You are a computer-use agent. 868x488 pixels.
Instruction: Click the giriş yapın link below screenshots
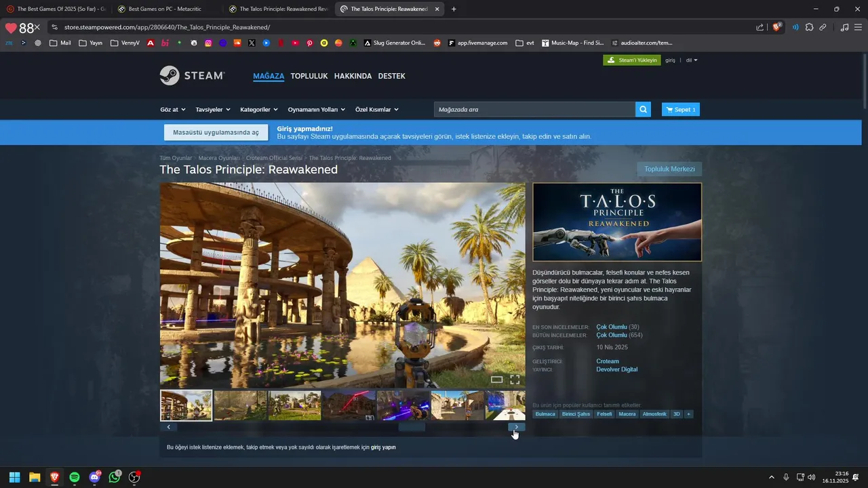pos(383,447)
